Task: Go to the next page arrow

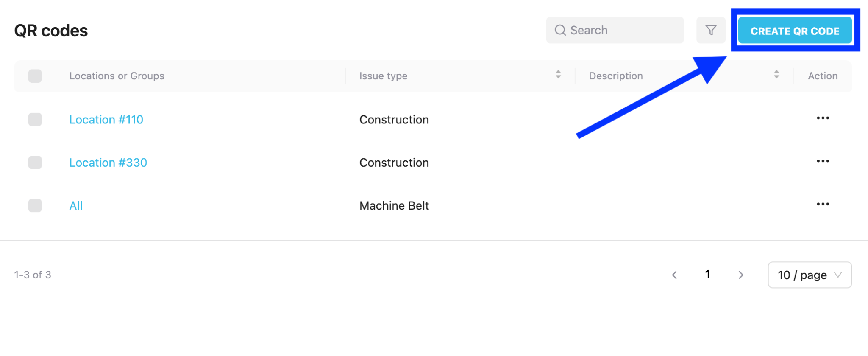Action: pos(741,275)
